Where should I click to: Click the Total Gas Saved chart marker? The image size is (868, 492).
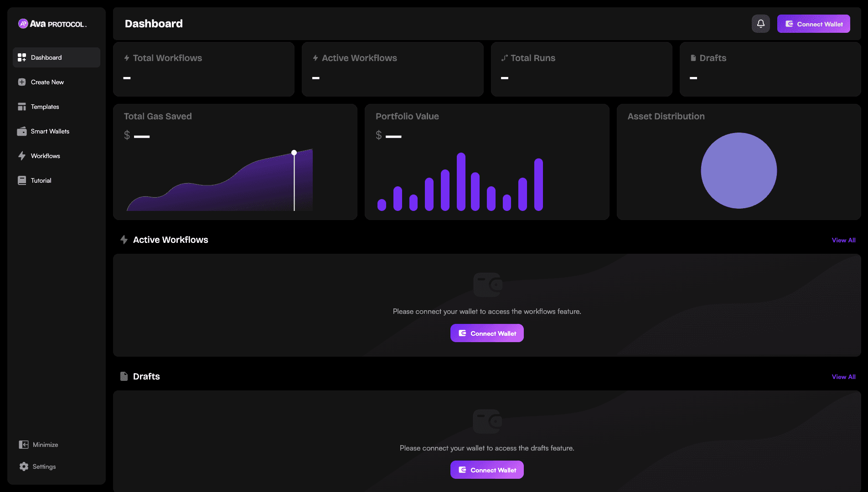294,153
